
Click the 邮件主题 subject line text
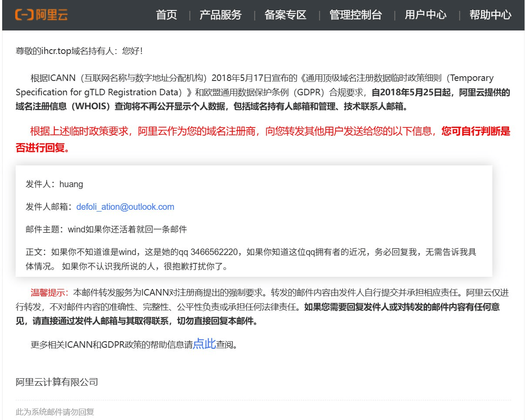[106, 229]
